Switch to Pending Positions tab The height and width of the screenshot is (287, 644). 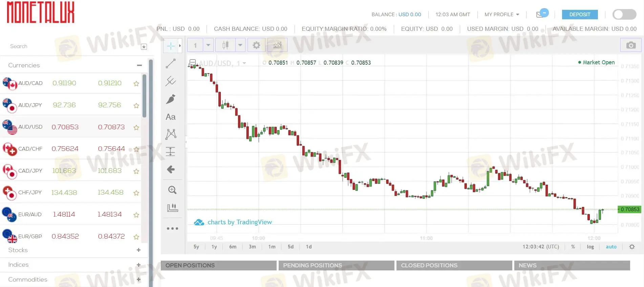(336, 265)
